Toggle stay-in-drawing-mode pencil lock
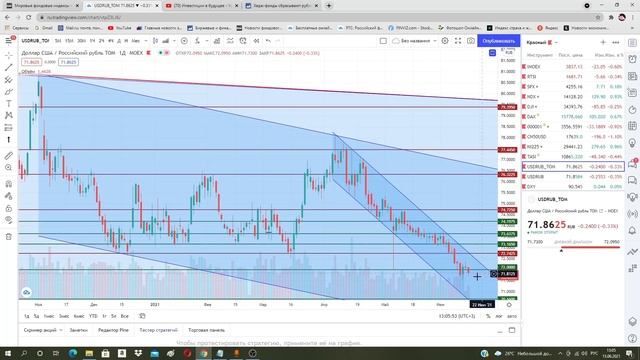The height and width of the screenshot is (360, 640). point(9,196)
